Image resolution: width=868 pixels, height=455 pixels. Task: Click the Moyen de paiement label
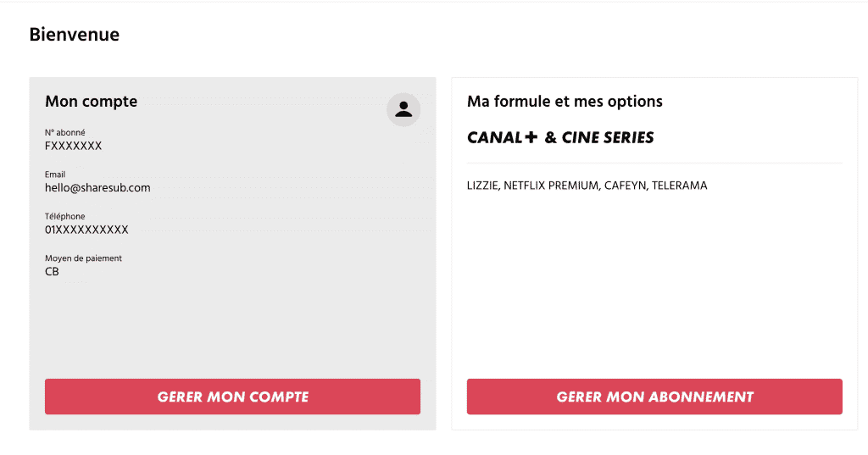83,258
